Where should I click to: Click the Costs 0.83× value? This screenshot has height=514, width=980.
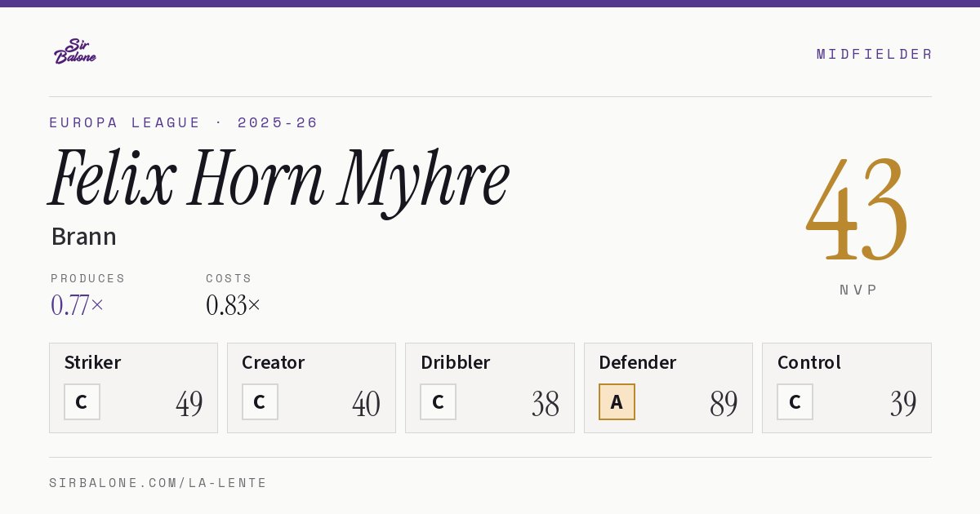click(x=234, y=305)
